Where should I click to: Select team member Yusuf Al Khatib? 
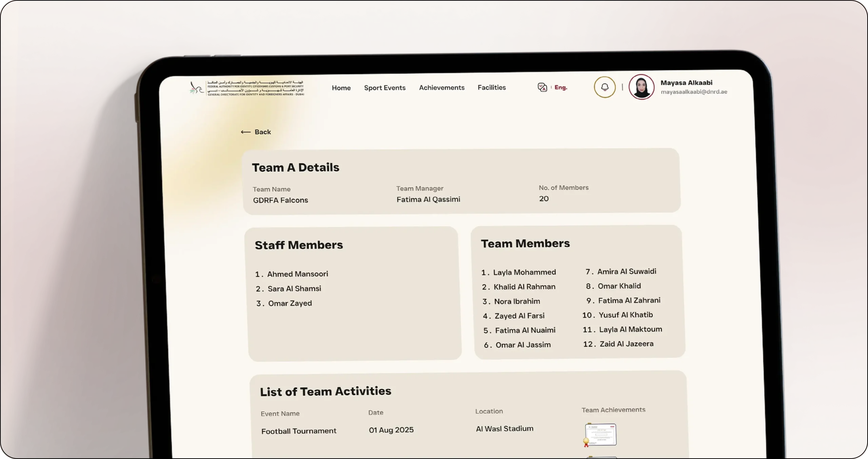click(626, 315)
